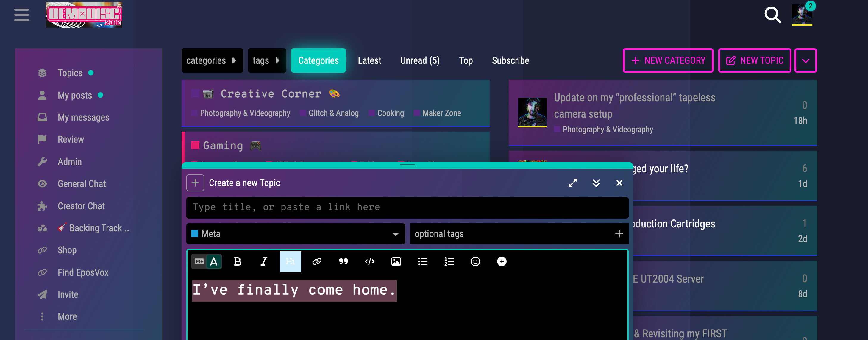The image size is (868, 340).
Task: Expand the categories filter dropdown
Action: [x=212, y=61]
